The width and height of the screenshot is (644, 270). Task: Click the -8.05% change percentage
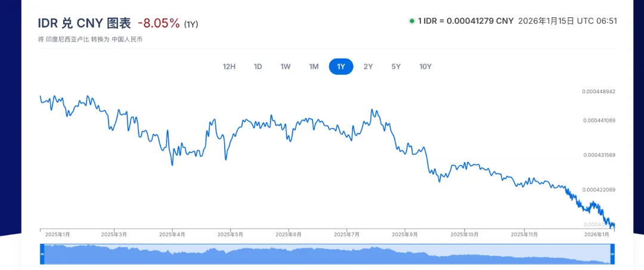click(x=159, y=23)
